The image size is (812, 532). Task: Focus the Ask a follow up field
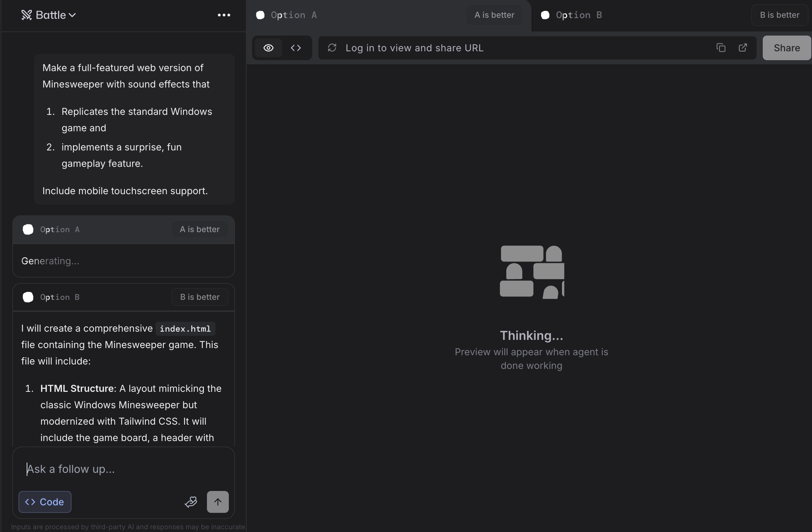click(x=123, y=469)
